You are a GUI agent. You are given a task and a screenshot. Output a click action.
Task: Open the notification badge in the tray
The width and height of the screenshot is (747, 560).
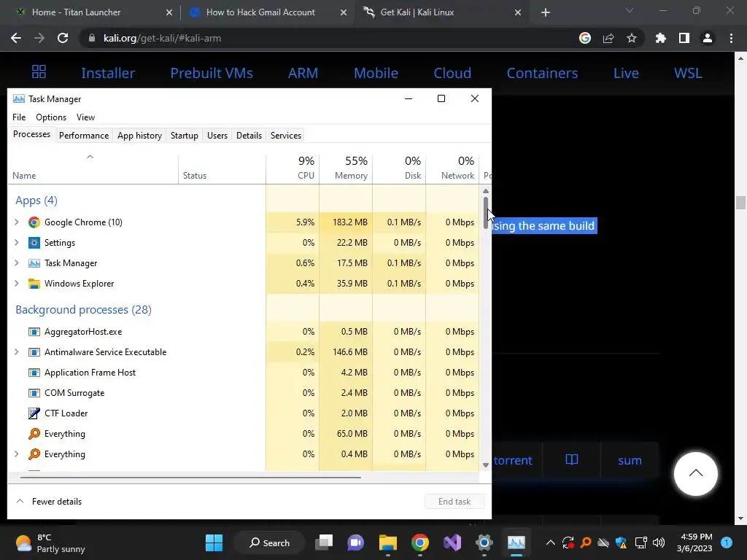click(727, 542)
